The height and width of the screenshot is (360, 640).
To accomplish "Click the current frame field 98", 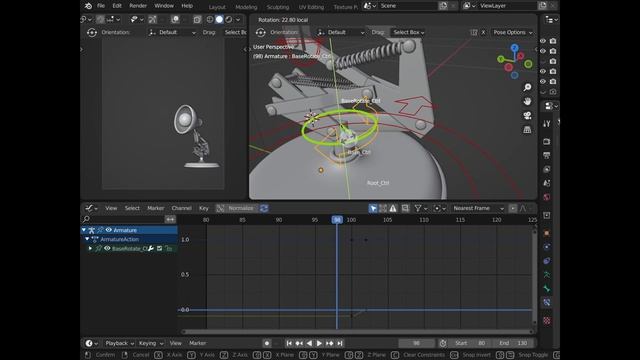I will tap(416, 343).
